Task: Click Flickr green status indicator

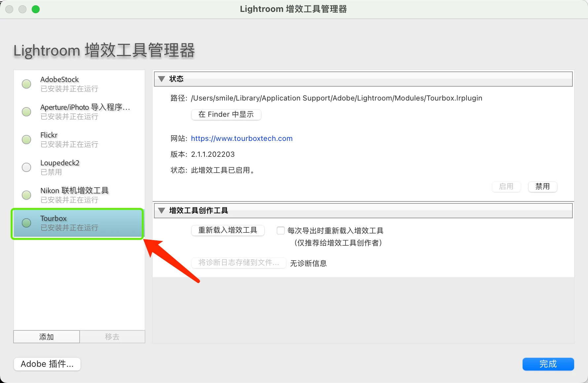Action: pyautogui.click(x=26, y=140)
